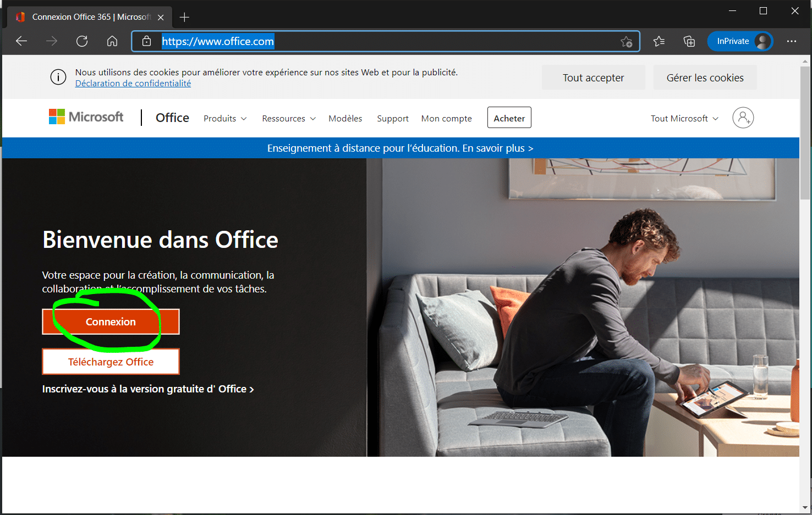The width and height of the screenshot is (812, 515).
Task: Open the Support menu item
Action: [x=393, y=119]
